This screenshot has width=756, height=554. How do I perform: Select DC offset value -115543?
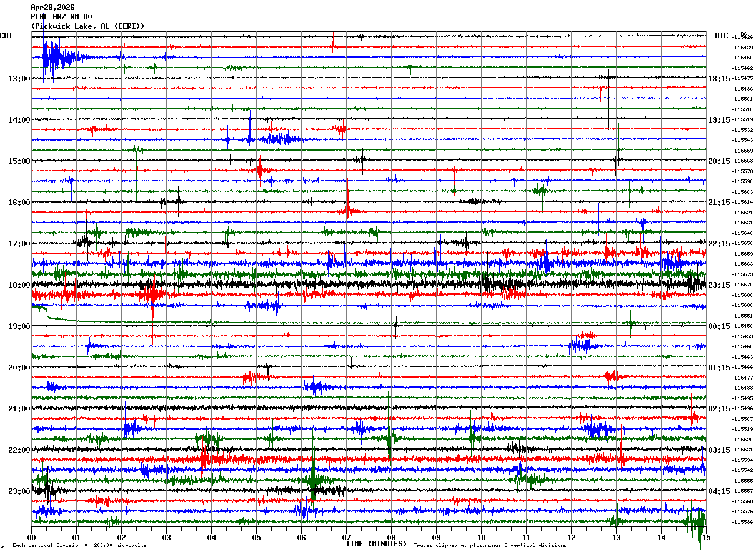tap(742, 140)
